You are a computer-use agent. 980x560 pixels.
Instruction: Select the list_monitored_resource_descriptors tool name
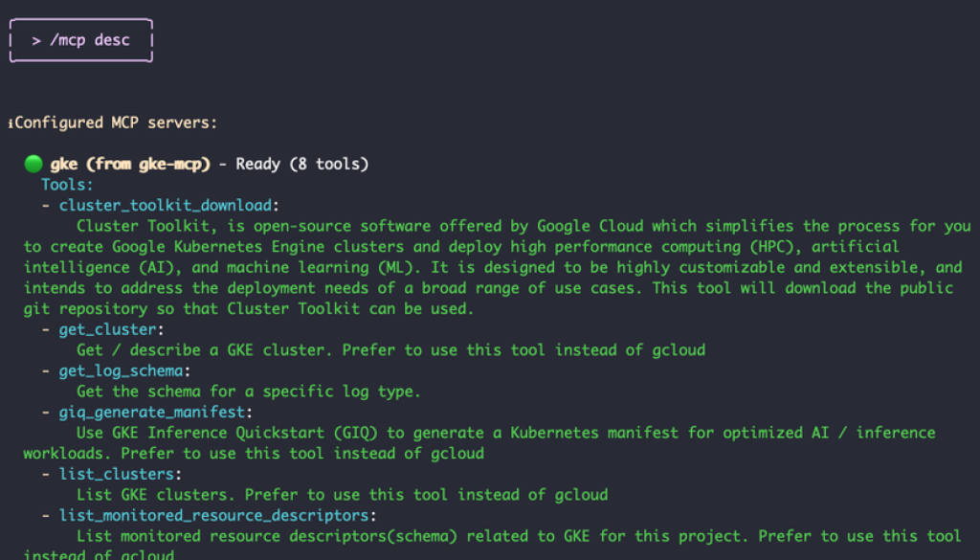[x=211, y=515]
